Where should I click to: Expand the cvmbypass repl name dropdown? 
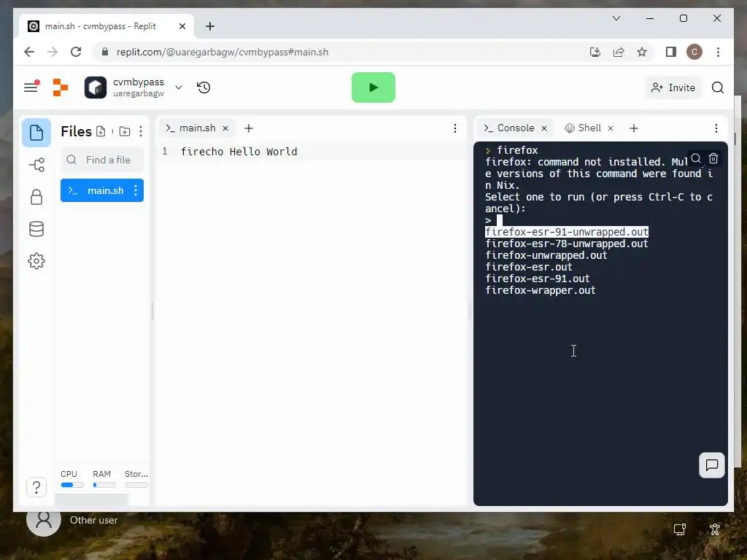(x=179, y=87)
